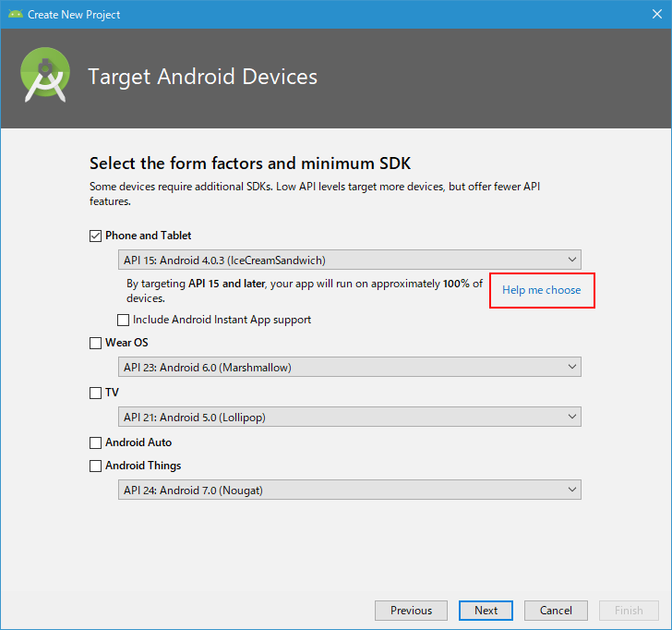Click 'Select the form factors and minimum SDK' text
Image resolution: width=672 pixels, height=630 pixels.
(x=250, y=164)
